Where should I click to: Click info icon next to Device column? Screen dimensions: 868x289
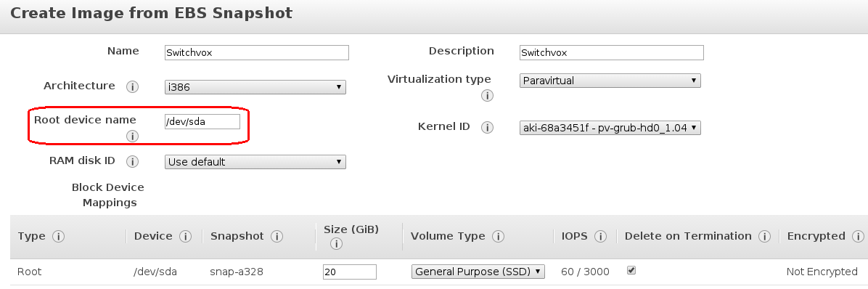click(x=186, y=237)
